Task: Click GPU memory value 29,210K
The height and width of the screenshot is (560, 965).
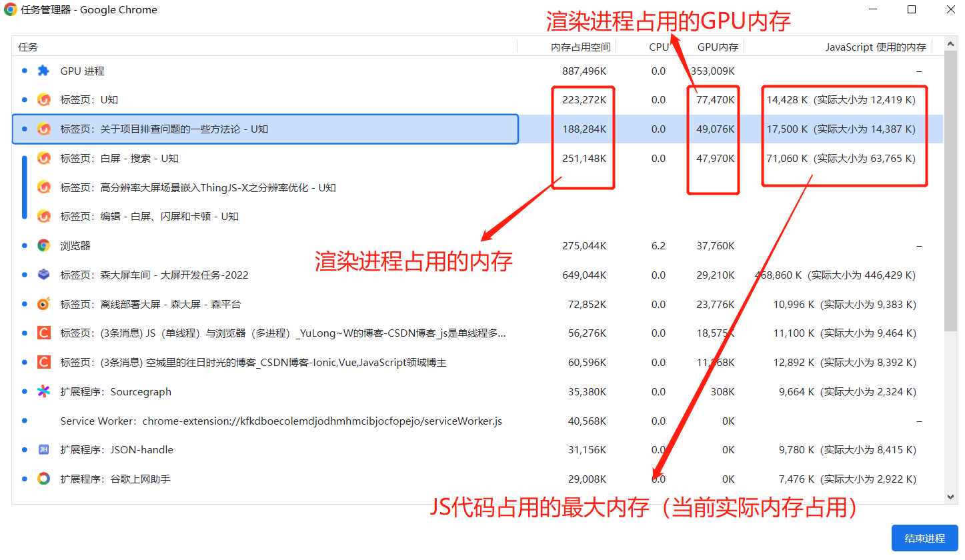Action: (x=716, y=275)
